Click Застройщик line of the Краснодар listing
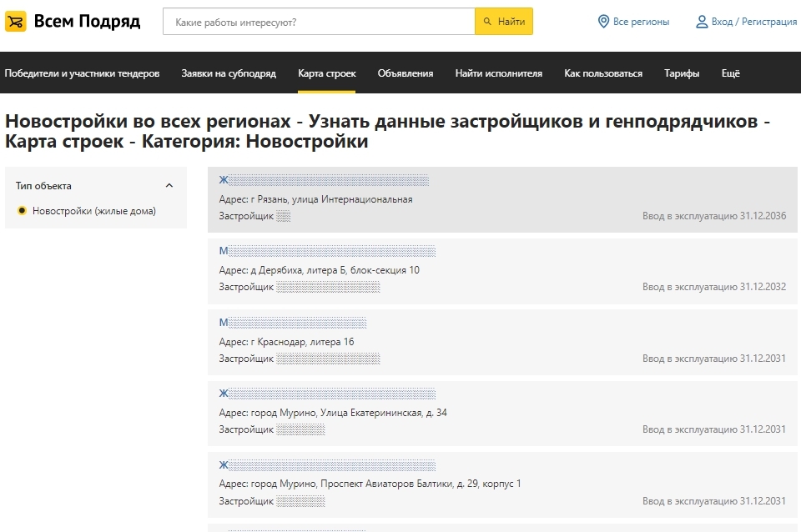The image size is (801, 532). point(300,359)
